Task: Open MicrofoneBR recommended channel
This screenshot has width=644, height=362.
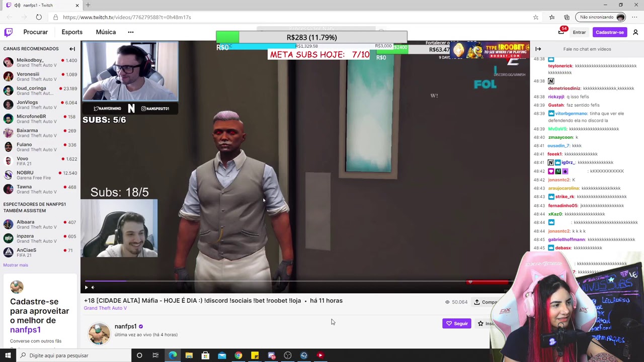Action: (40, 119)
